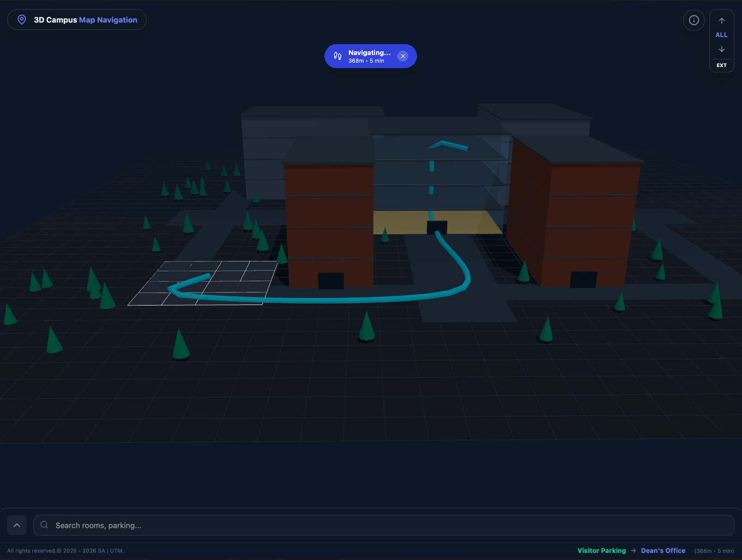Click the Visitor Parking route origin

coord(601,551)
